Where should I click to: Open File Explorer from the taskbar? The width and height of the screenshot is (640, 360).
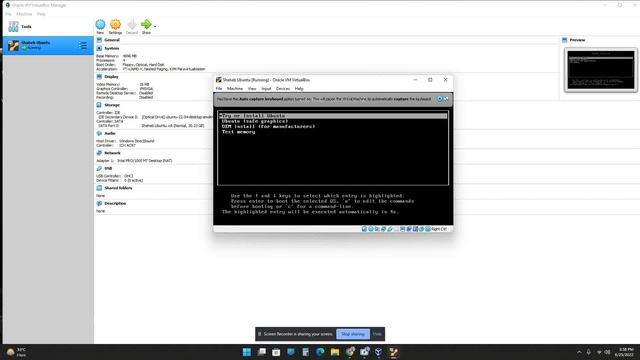click(x=335, y=352)
